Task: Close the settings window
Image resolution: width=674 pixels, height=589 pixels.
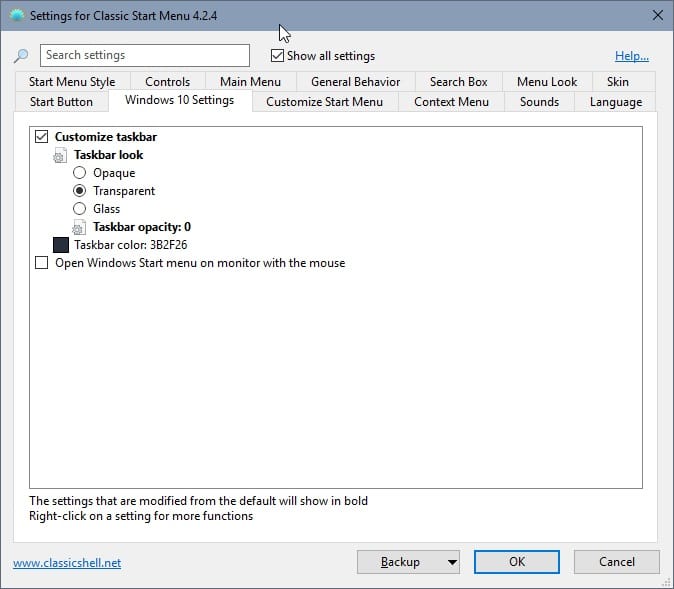Action: 656,15
